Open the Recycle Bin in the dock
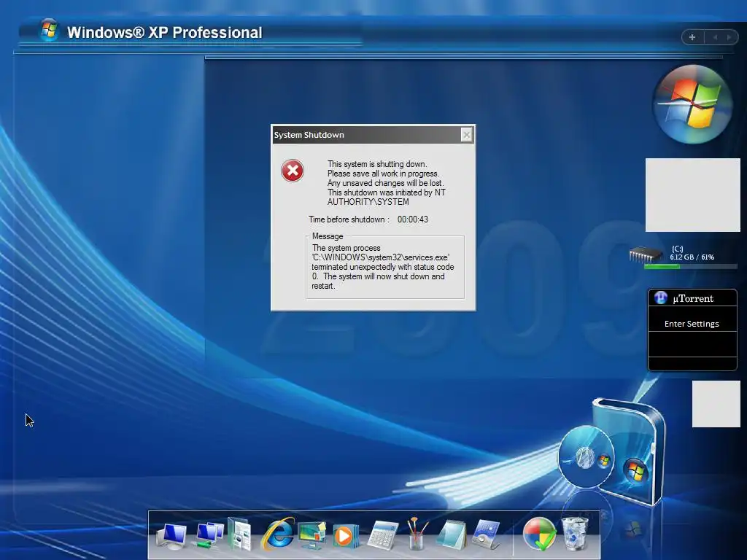 point(575,533)
